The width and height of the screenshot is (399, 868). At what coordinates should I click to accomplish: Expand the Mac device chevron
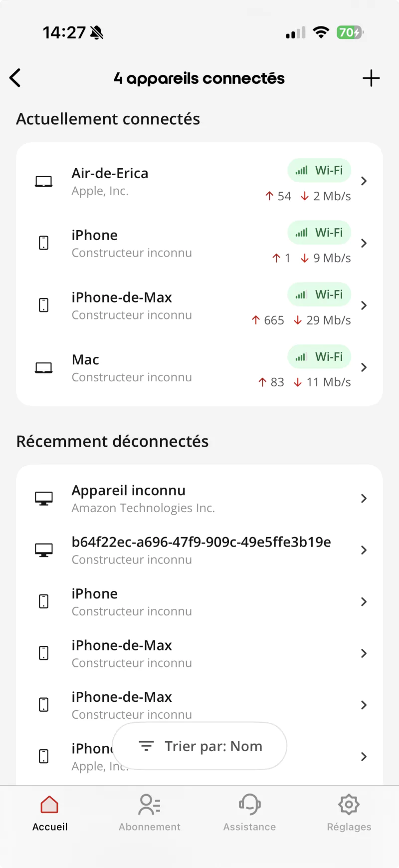click(364, 368)
